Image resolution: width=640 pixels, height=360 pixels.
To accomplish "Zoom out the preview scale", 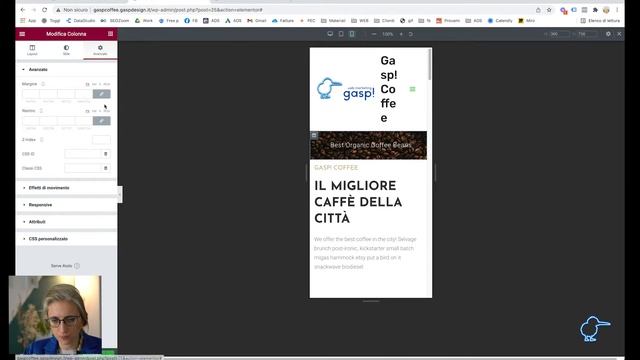I will click(x=374, y=34).
